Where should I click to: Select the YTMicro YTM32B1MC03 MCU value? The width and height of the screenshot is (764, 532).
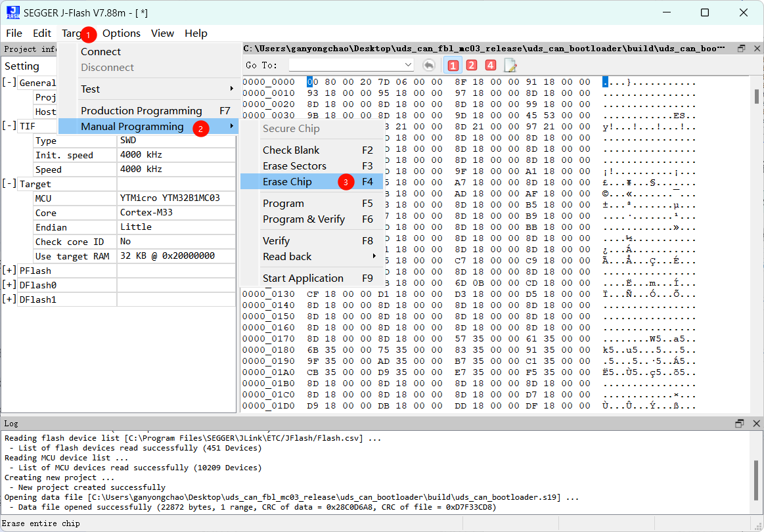click(x=176, y=198)
